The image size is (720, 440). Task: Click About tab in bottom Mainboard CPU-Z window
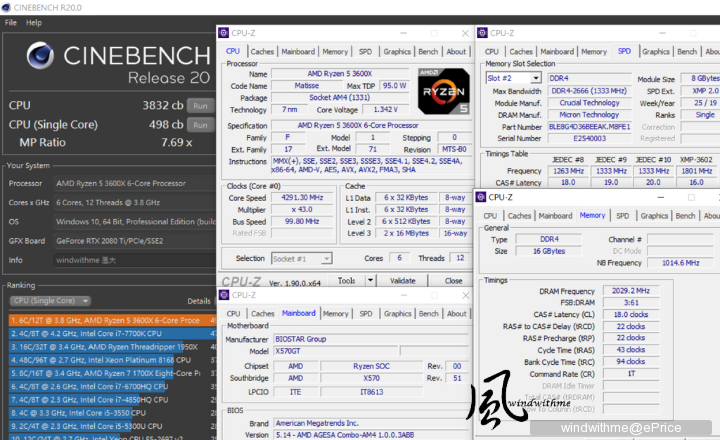(x=456, y=314)
